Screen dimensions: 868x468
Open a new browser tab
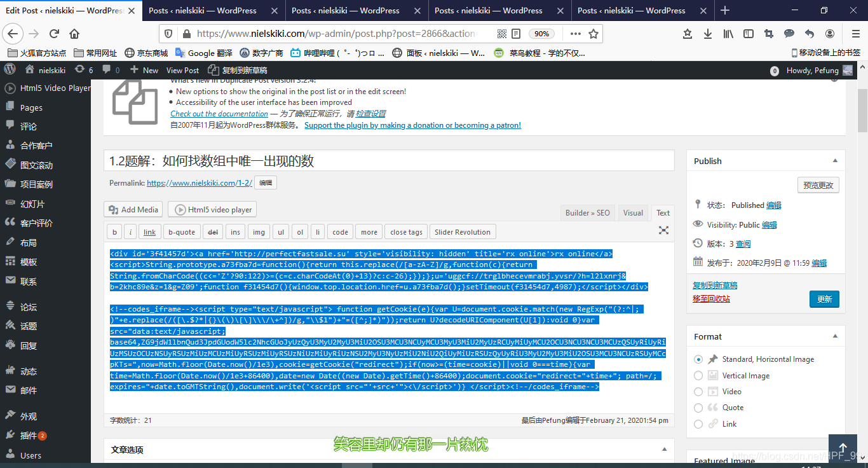pyautogui.click(x=725, y=10)
